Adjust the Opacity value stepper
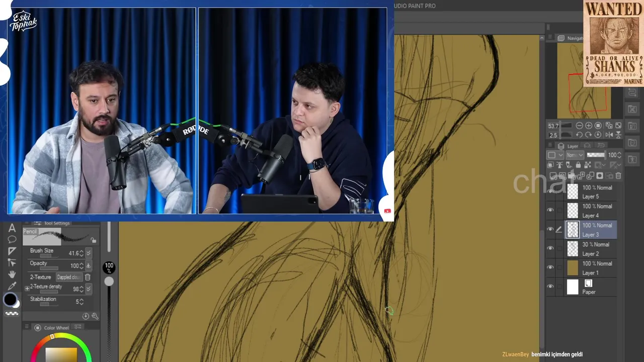Screen dimensions: 644x362 82,265
